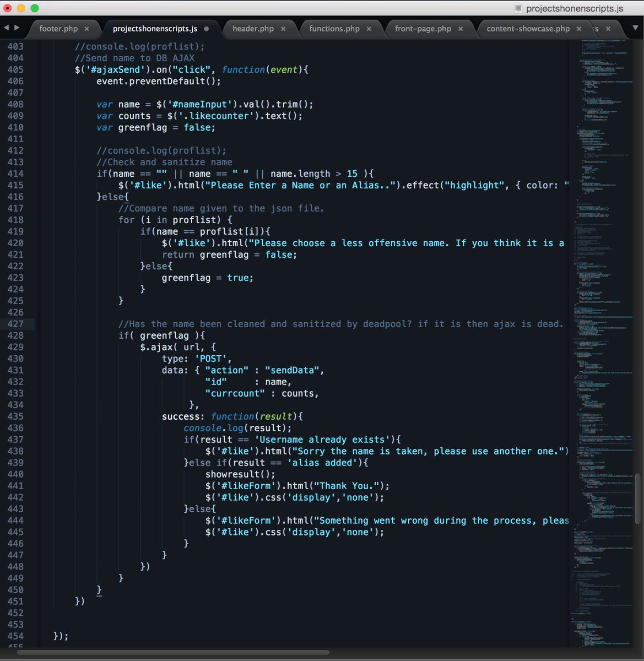
Task: Click "success: function(result){" line
Action: [232, 416]
